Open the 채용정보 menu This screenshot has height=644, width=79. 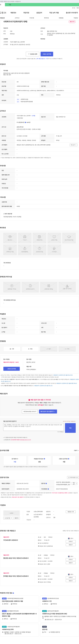point(13,13)
